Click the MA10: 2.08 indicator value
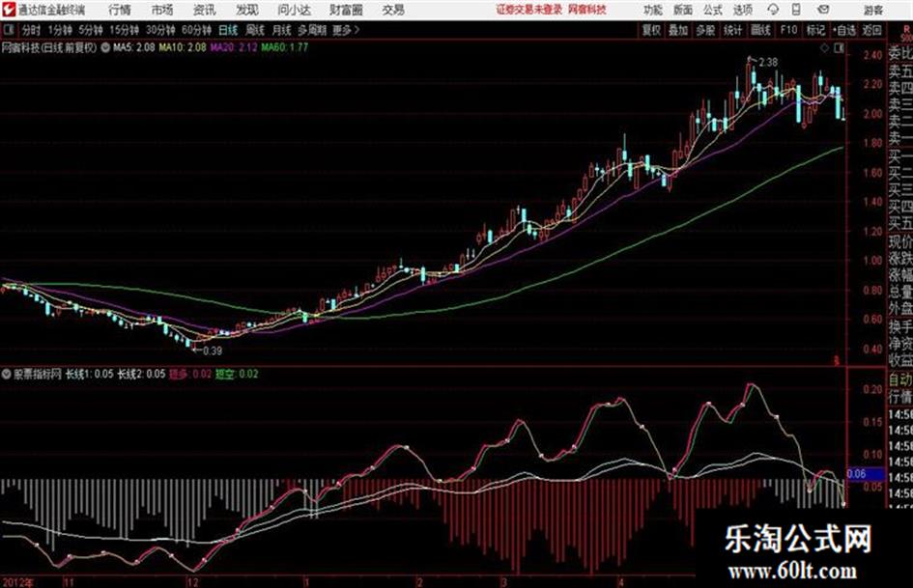The width and height of the screenshot is (913, 588). click(x=183, y=47)
